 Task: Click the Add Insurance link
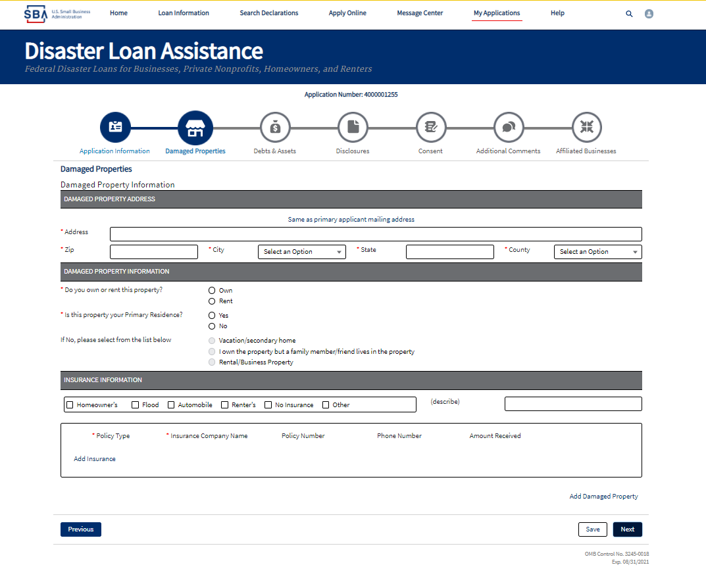(95, 459)
